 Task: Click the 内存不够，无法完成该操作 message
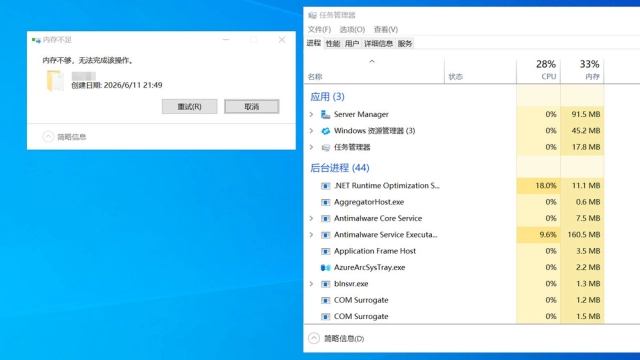point(88,60)
